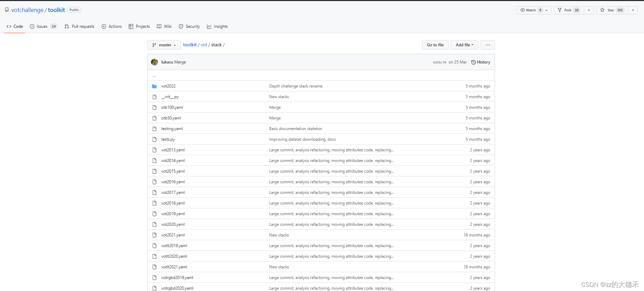644x291 pixels.
Task: Open votlt2020.yaml file
Action: (174, 256)
